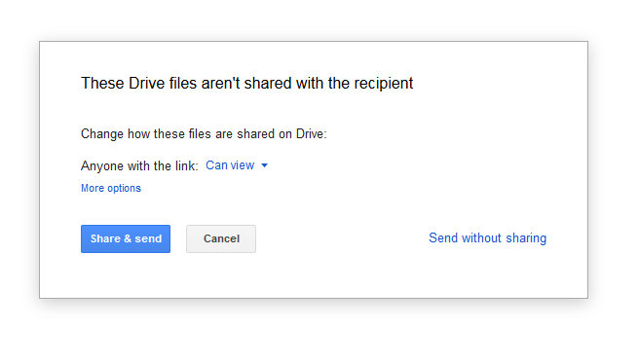Select the dialog title about Drive files

pyautogui.click(x=247, y=84)
